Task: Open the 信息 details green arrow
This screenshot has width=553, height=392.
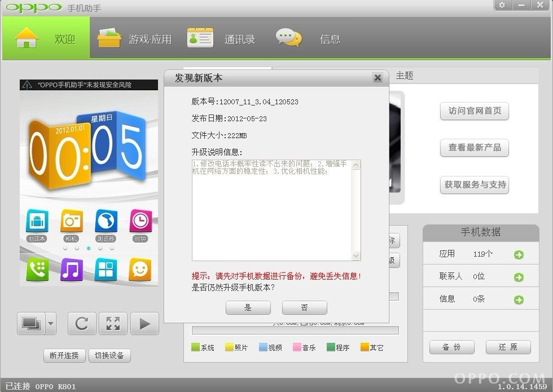Action: coord(519,299)
